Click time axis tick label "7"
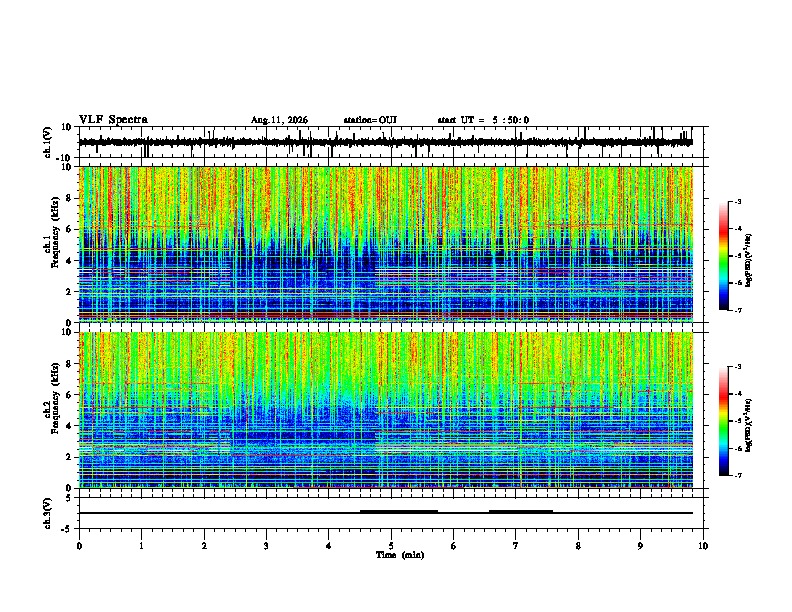 pyautogui.click(x=516, y=546)
